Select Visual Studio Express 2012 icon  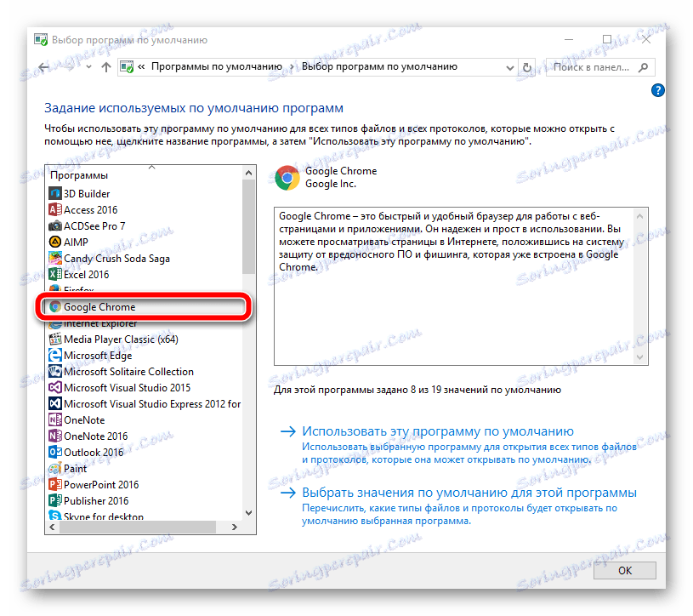[54, 404]
